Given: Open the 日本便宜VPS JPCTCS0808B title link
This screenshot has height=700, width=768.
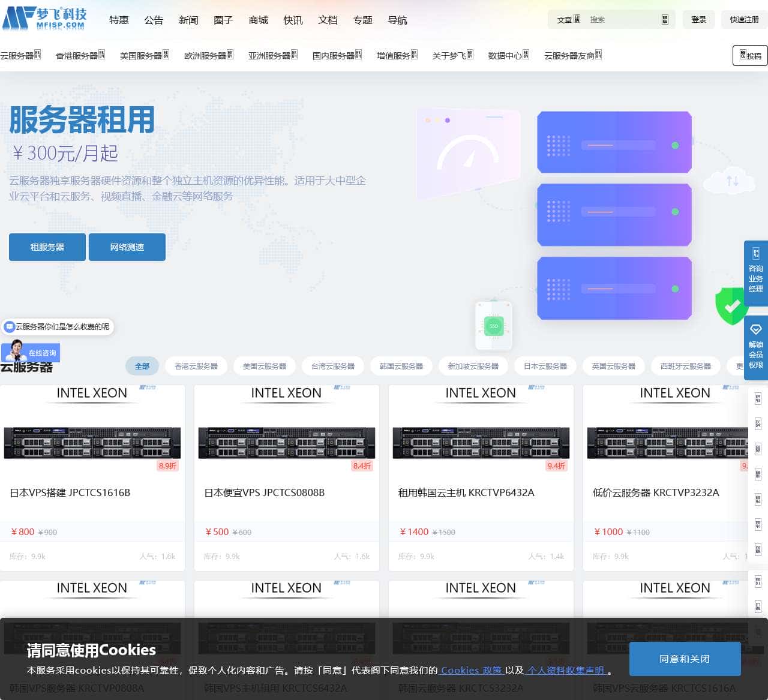Looking at the screenshot, I should (x=265, y=492).
